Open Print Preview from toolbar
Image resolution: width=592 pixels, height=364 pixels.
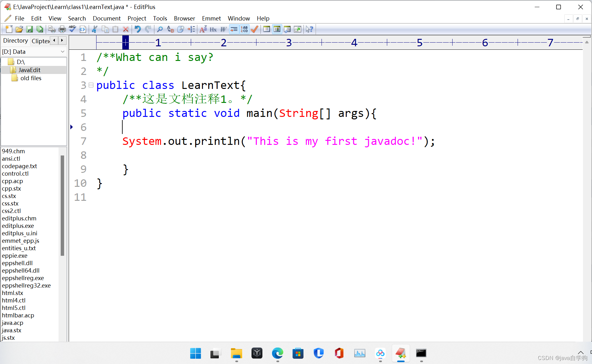[52, 29]
